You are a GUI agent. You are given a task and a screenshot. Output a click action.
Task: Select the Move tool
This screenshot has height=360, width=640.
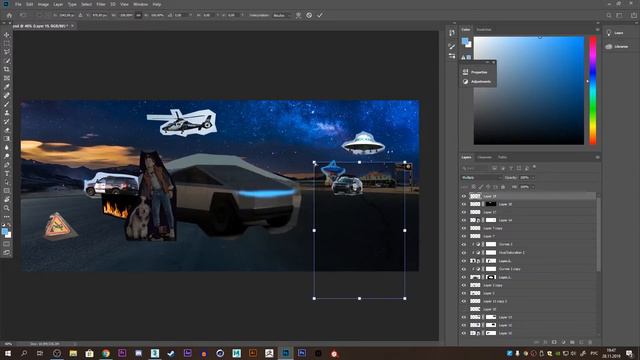(x=7, y=35)
